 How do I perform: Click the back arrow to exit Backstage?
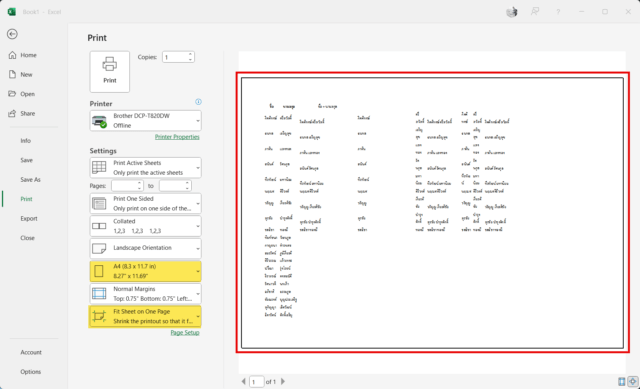point(12,34)
